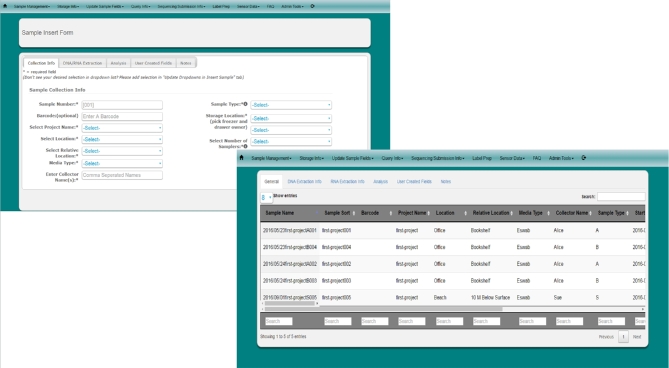Sort table by Sample Sort column header
669x368 pixels.
pos(337,213)
